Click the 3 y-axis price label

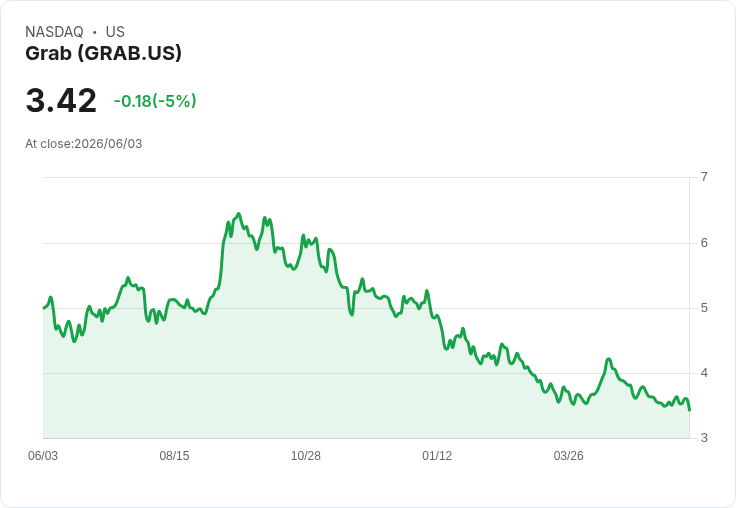click(x=704, y=438)
